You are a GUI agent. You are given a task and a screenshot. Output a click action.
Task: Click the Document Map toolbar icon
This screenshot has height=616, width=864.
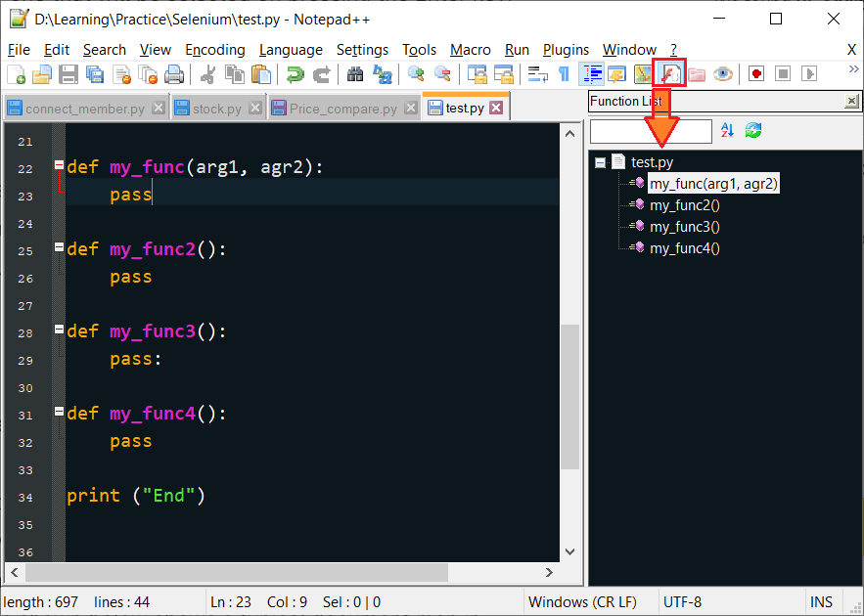643,73
